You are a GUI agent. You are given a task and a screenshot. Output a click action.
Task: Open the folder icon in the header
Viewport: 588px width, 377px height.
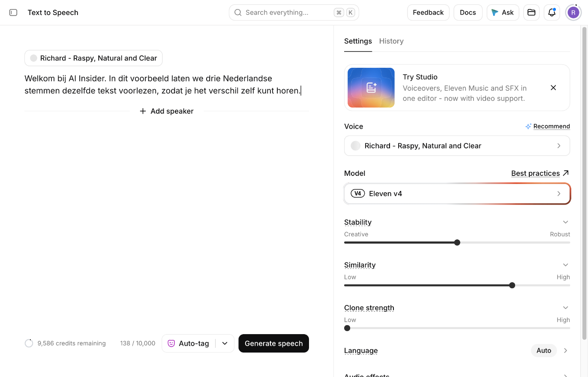(x=531, y=12)
